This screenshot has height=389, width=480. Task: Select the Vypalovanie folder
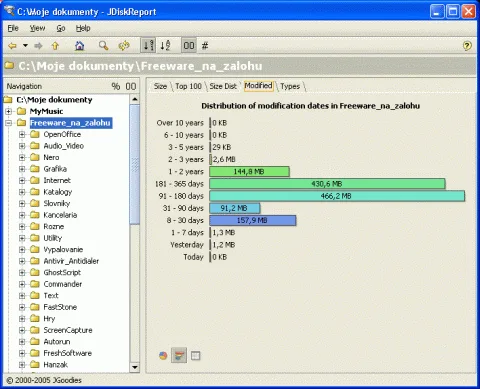tap(63, 249)
